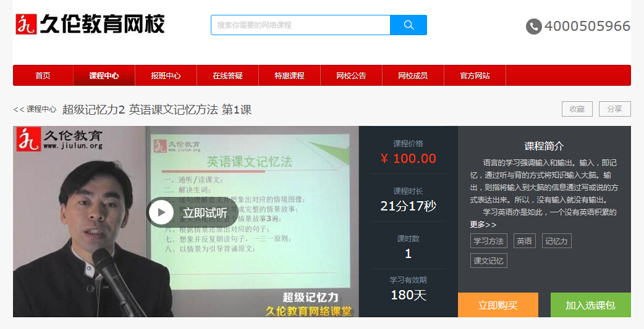Visit 官方网站 from the navigation bar
The image size is (644, 329).
point(475,76)
